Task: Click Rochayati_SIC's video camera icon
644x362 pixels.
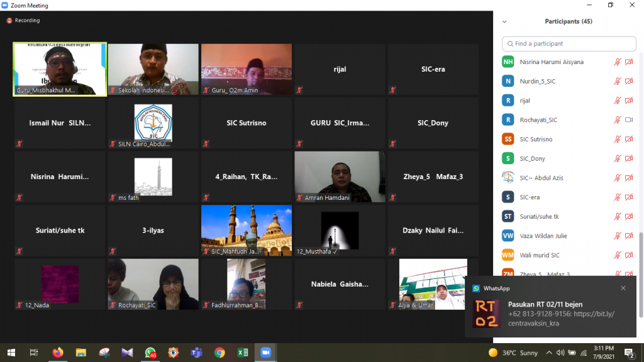Action: pos(628,120)
